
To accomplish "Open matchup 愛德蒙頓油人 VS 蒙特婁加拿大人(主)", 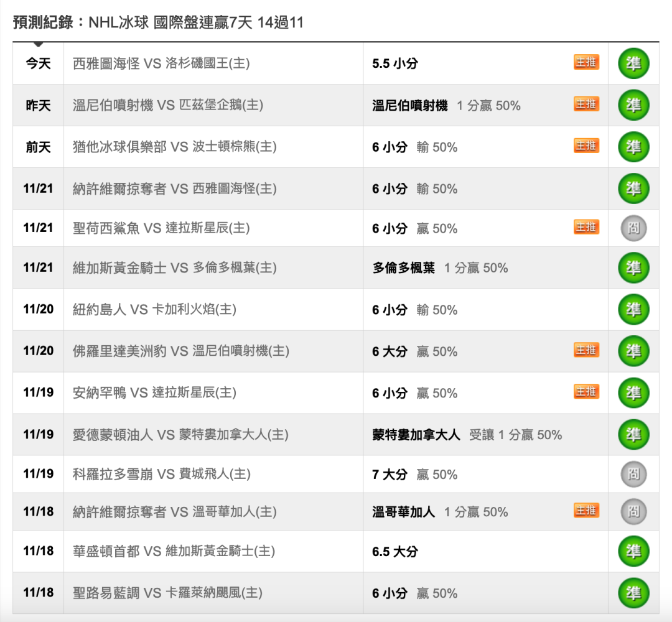I will [180, 434].
